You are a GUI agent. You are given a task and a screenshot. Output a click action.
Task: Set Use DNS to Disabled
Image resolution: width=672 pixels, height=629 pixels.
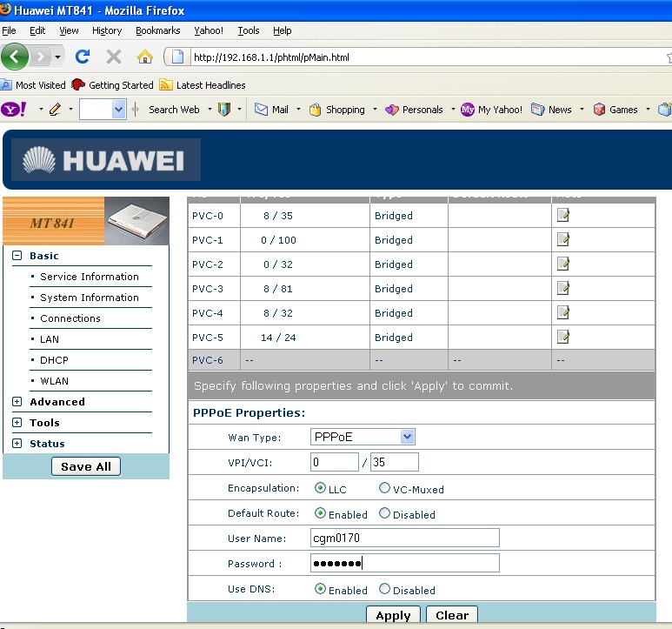click(384, 589)
